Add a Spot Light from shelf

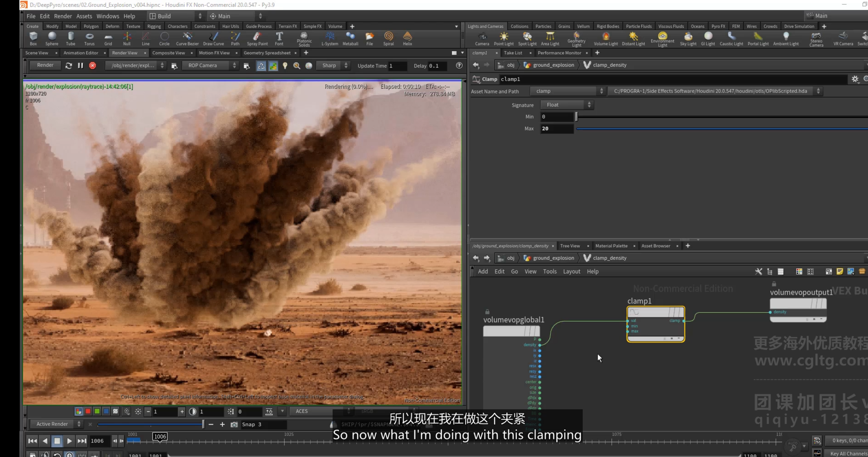(527, 39)
